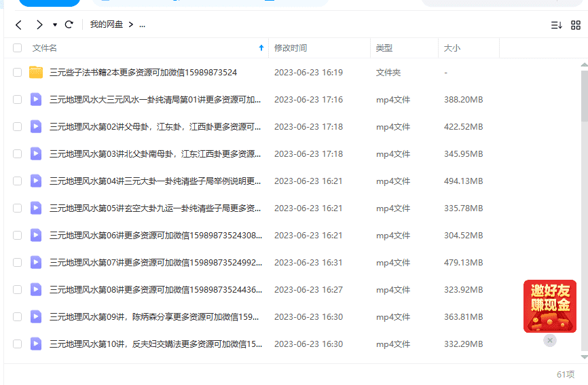Click the video icon for 第10讲 file
The image size is (588, 385).
point(36,344)
